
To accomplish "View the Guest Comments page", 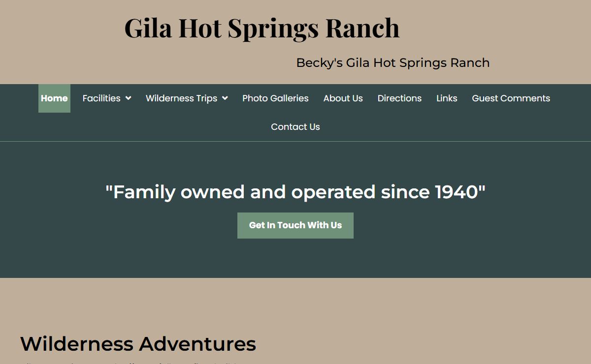I will click(x=511, y=98).
